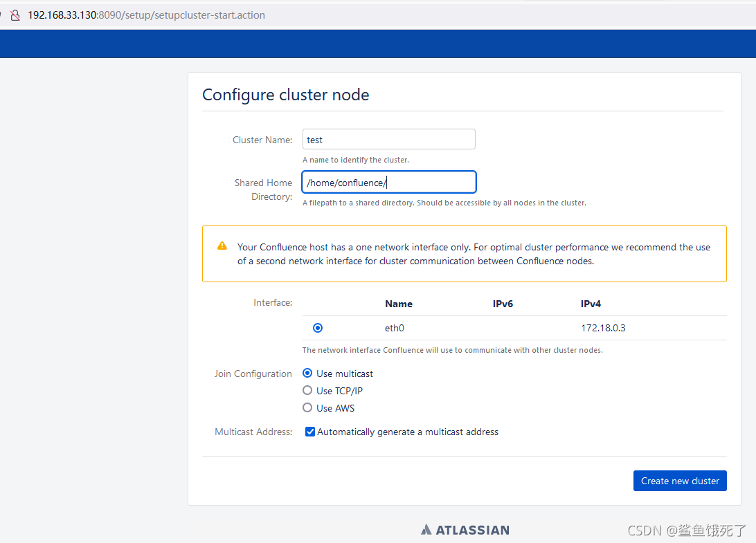Image resolution: width=756 pixels, height=543 pixels.
Task: Choose Use multicast join option
Action: [307, 374]
